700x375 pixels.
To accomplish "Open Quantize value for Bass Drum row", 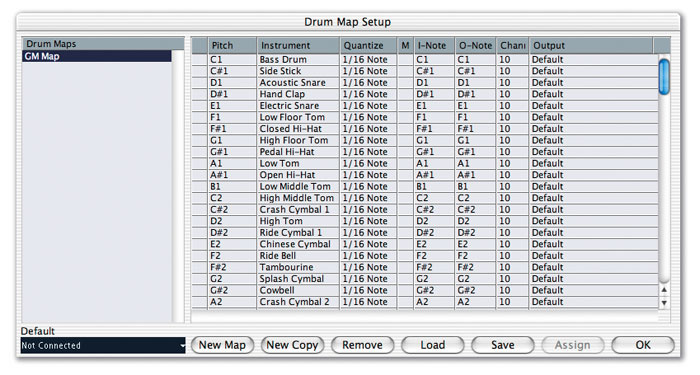I will [368, 60].
